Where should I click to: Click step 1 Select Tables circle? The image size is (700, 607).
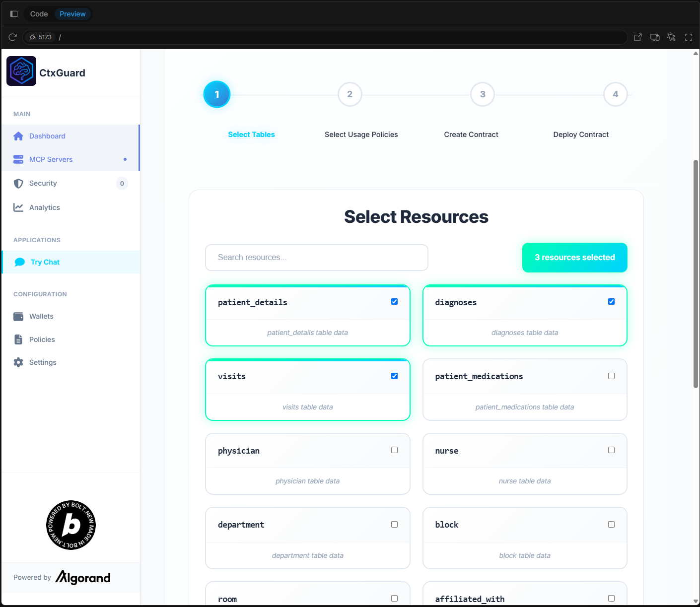point(217,94)
